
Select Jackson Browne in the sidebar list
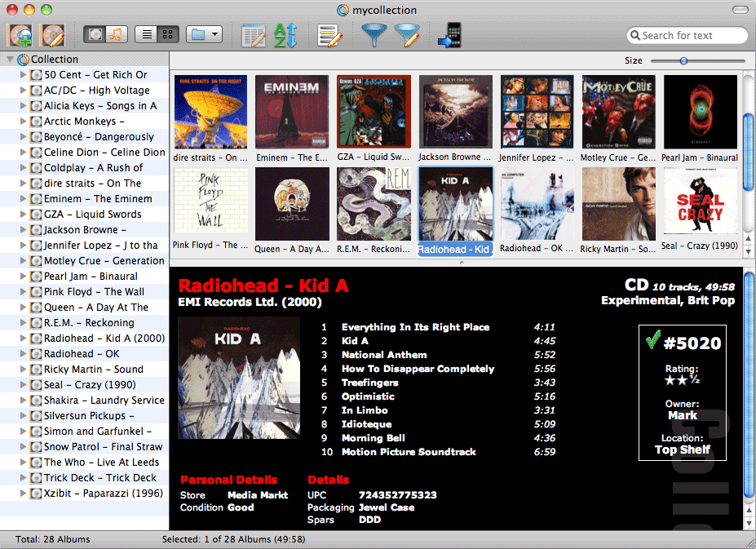[84, 230]
